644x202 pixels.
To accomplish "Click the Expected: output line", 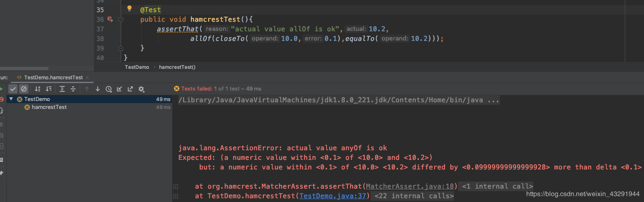I will coord(305,157).
